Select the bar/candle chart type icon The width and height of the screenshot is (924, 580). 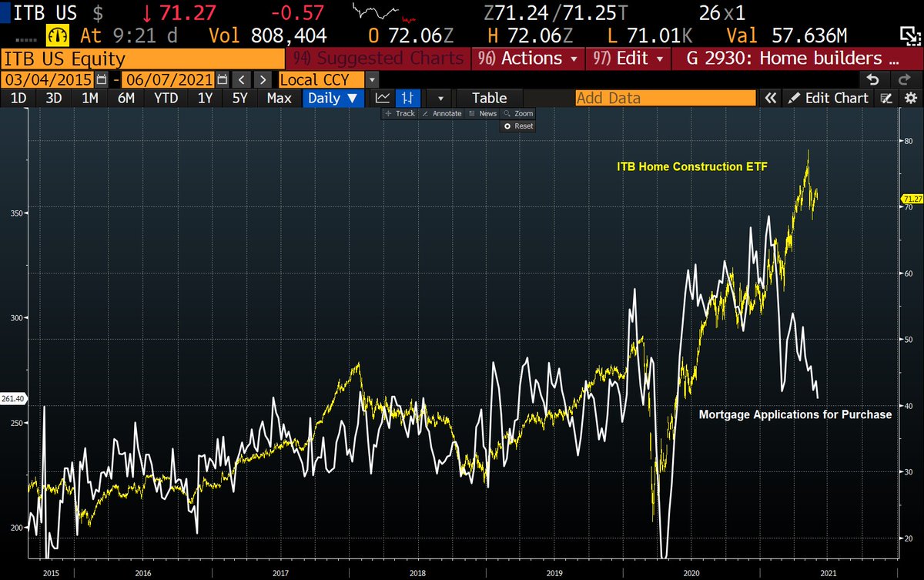[407, 98]
